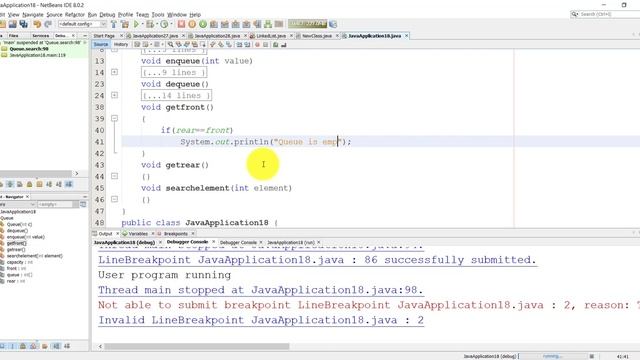Screen dimensions: 640x360
Task: Click 'Thread main stopped at JavaApplication18.java:98' link
Action: 260,290
